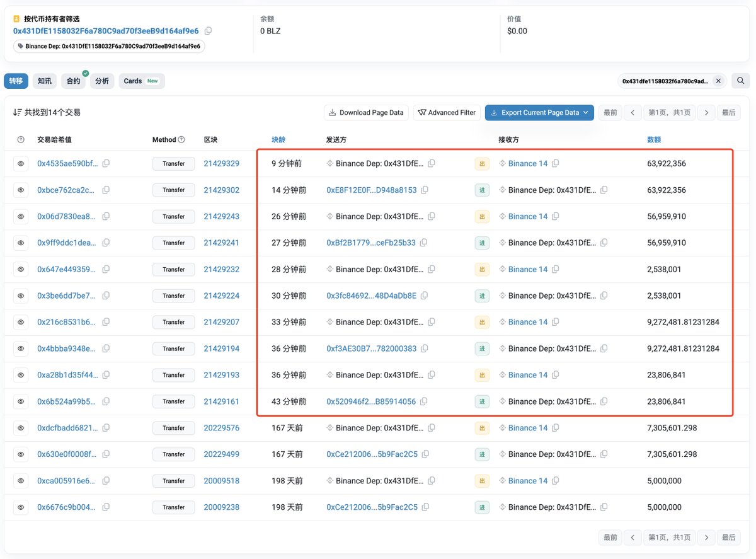
Task: Switch to the Cards New tab
Action: tap(142, 81)
